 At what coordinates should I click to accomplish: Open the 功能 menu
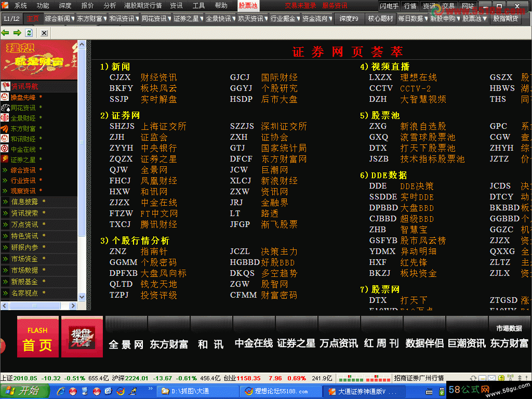pyautogui.click(x=43, y=6)
